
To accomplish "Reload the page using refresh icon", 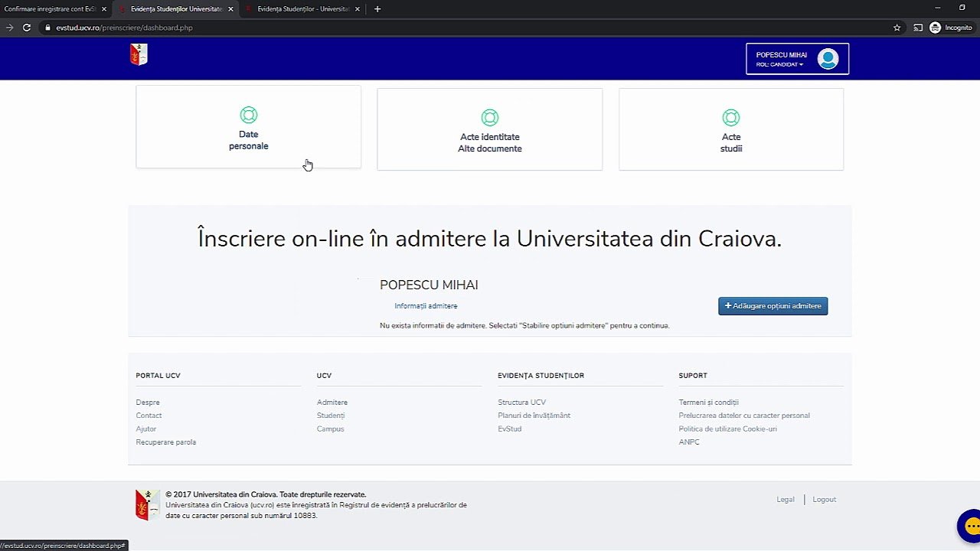I will click(x=27, y=28).
